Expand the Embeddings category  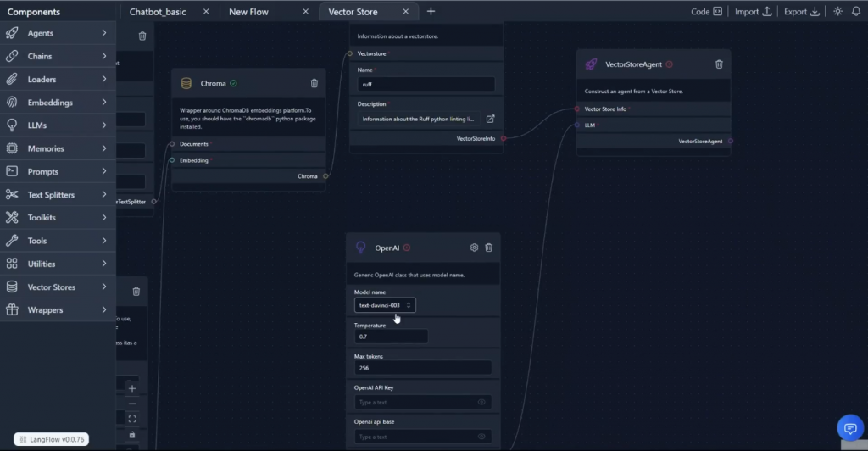104,103
